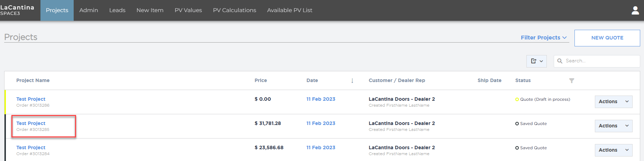
Task: Sort by Project Name column header
Action: pos(33,80)
